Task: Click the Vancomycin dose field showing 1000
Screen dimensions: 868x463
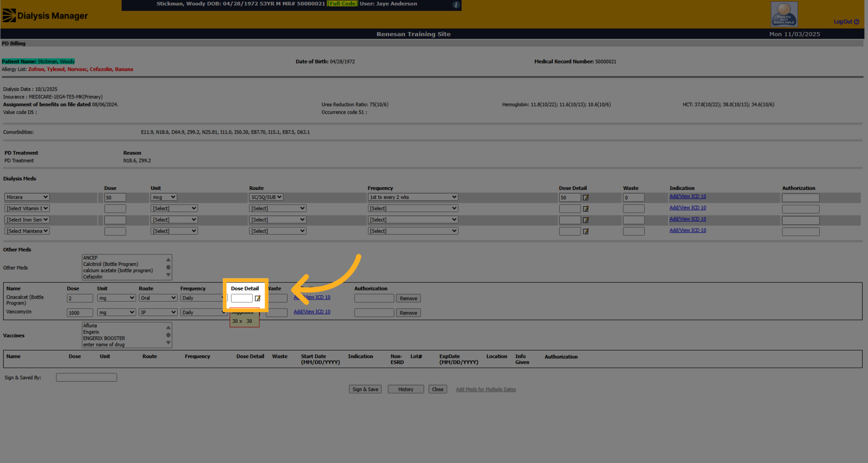Action: (80, 313)
